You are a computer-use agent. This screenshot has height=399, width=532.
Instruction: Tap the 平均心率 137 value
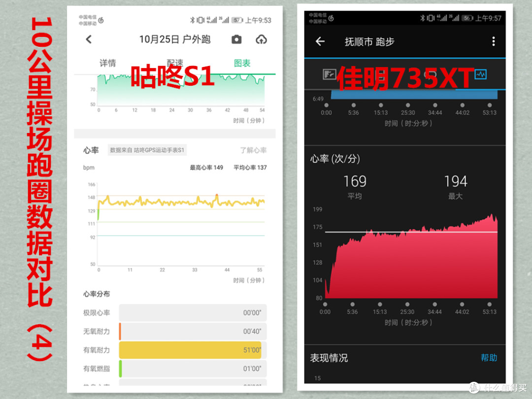pyautogui.click(x=250, y=167)
